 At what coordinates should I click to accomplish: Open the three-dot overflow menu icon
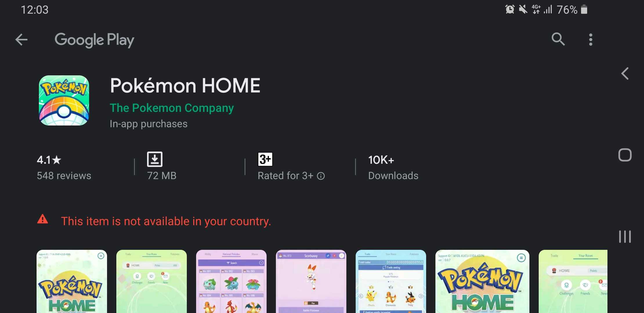pyautogui.click(x=590, y=39)
